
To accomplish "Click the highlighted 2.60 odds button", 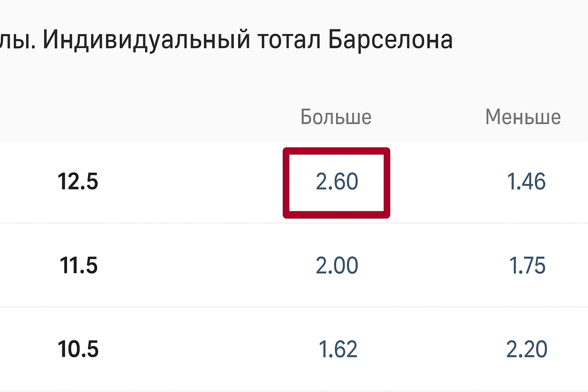I will [x=336, y=182].
